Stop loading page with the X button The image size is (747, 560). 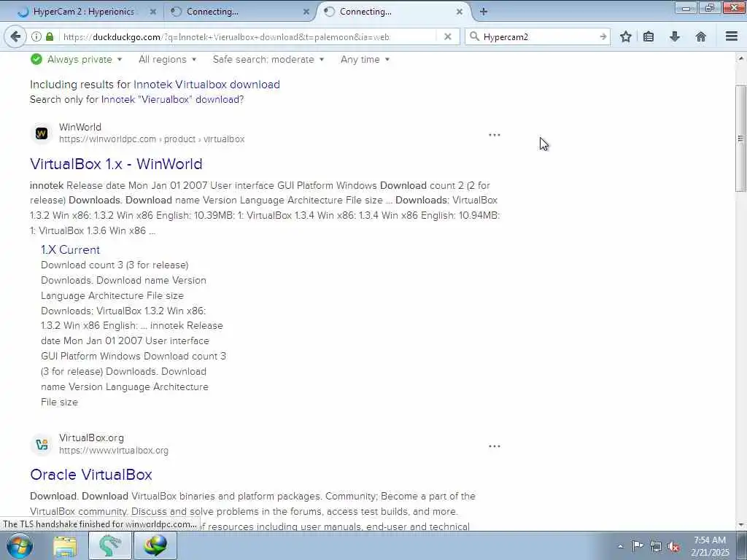pos(447,36)
